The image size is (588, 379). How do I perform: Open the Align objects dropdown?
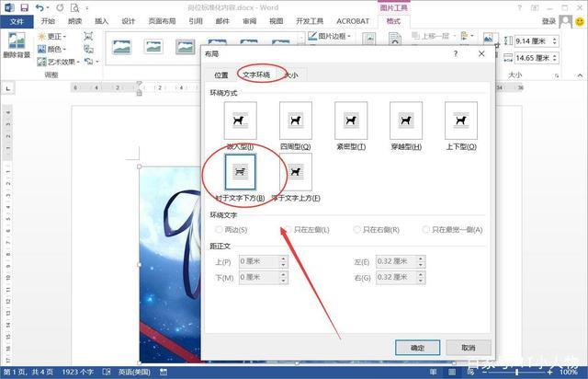pyautogui.click(x=467, y=36)
